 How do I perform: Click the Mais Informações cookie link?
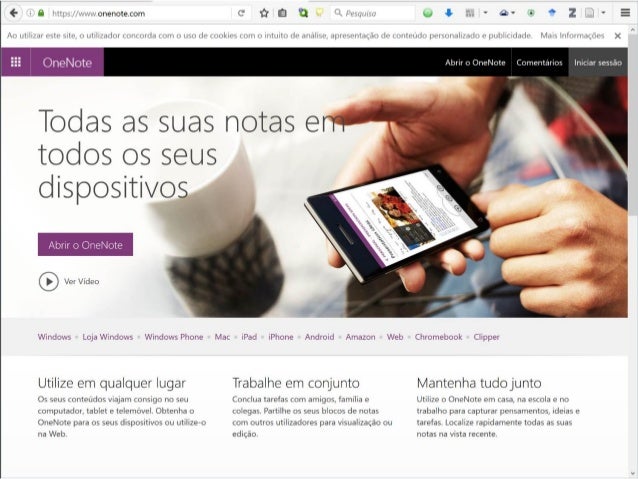point(572,35)
